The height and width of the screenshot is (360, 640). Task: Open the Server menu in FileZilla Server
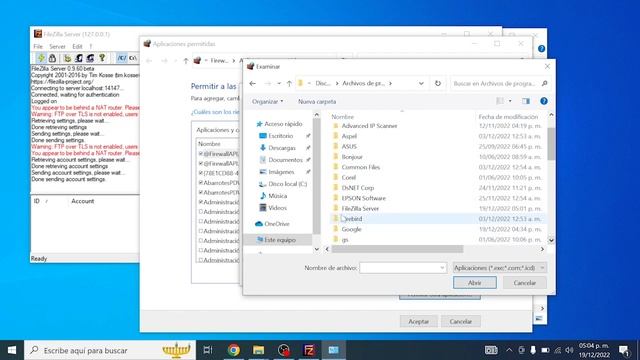tap(57, 47)
